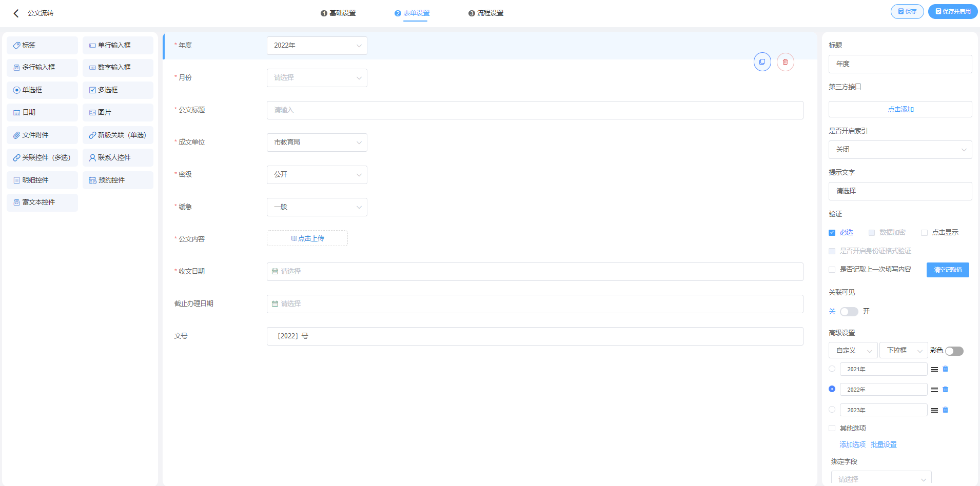Click the 提示文字 input field

coord(900,191)
